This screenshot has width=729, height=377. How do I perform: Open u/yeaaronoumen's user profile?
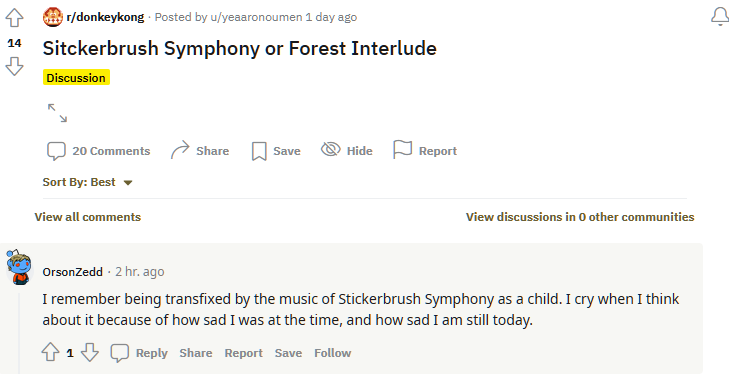pyautogui.click(x=256, y=17)
